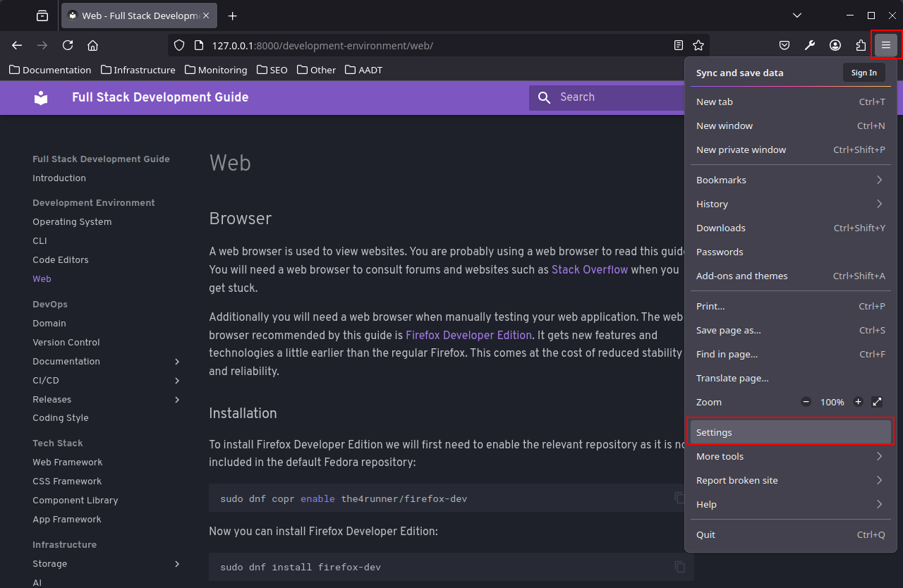Click the search magnifier icon
903x588 pixels.
pyautogui.click(x=544, y=97)
